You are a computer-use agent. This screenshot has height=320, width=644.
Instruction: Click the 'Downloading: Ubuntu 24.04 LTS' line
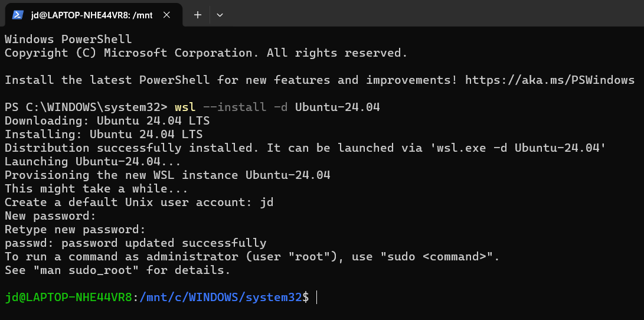[x=107, y=121]
